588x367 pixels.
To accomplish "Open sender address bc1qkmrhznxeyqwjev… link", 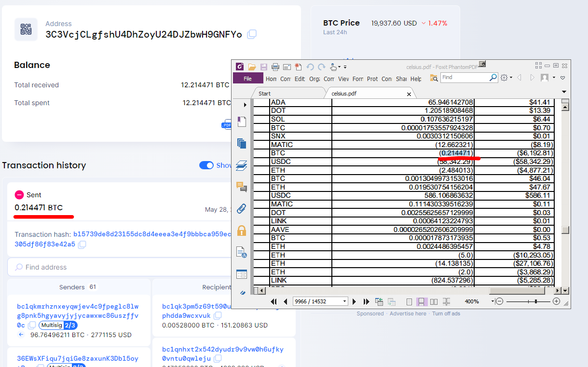I will point(78,315).
